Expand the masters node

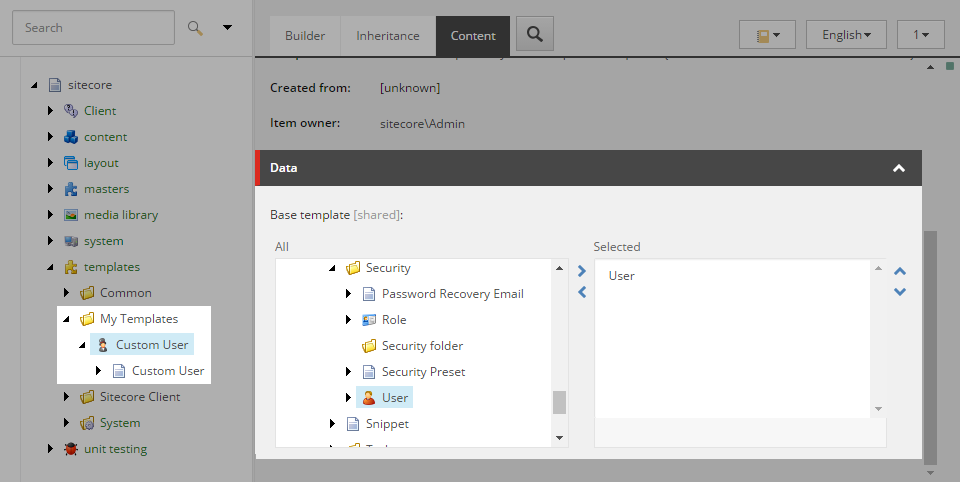coord(50,189)
